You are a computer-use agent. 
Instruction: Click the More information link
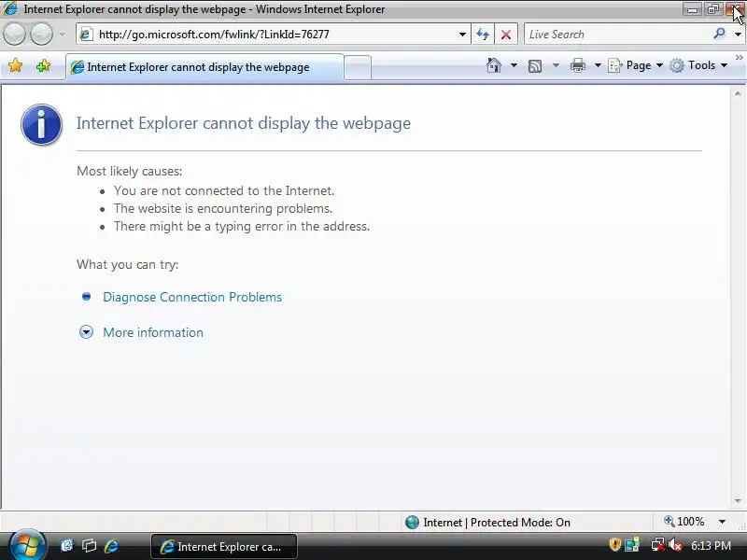(x=153, y=332)
